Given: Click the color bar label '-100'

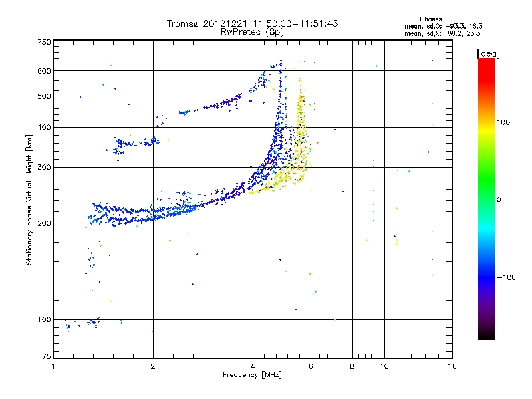Looking at the screenshot, I should [x=506, y=277].
